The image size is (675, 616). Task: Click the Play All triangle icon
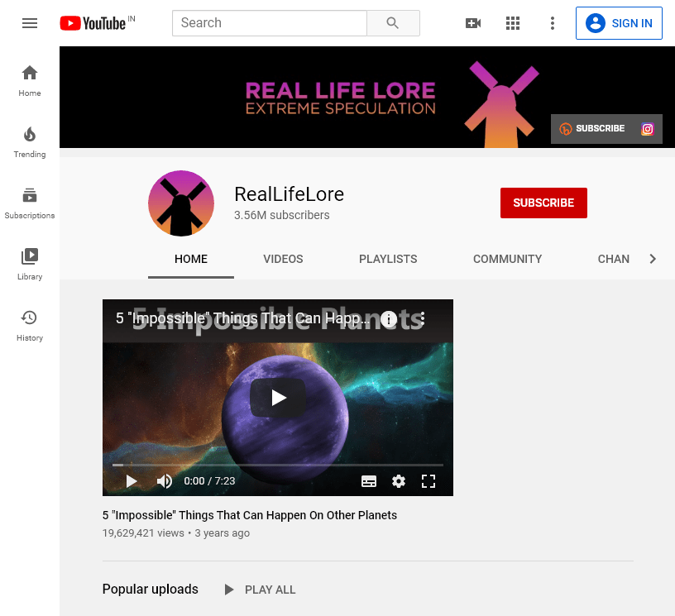(229, 590)
